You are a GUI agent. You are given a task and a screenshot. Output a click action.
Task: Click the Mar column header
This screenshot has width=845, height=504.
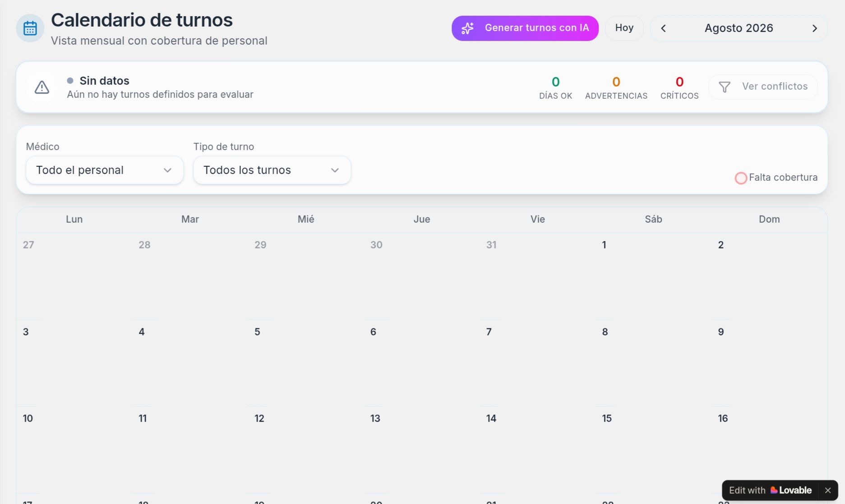point(190,220)
